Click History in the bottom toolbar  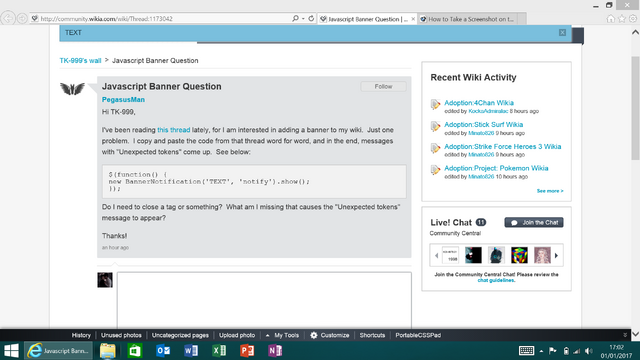pyautogui.click(x=81, y=335)
